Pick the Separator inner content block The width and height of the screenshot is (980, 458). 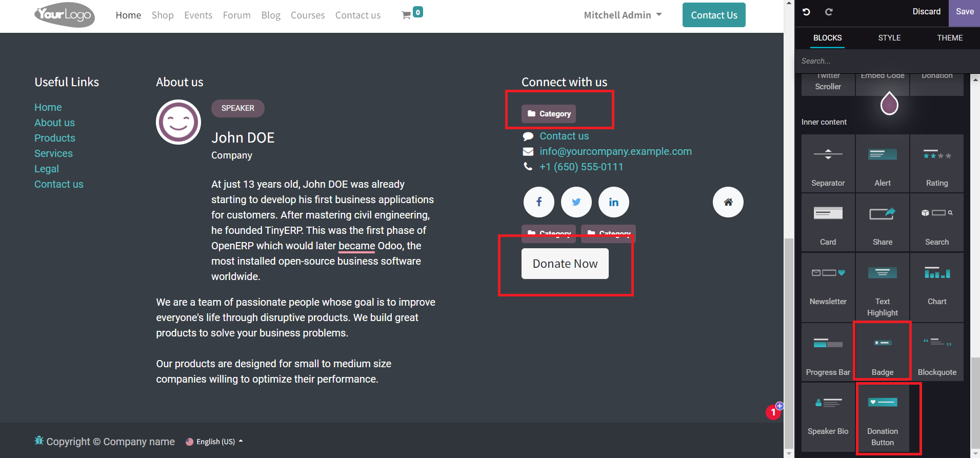coord(828,164)
